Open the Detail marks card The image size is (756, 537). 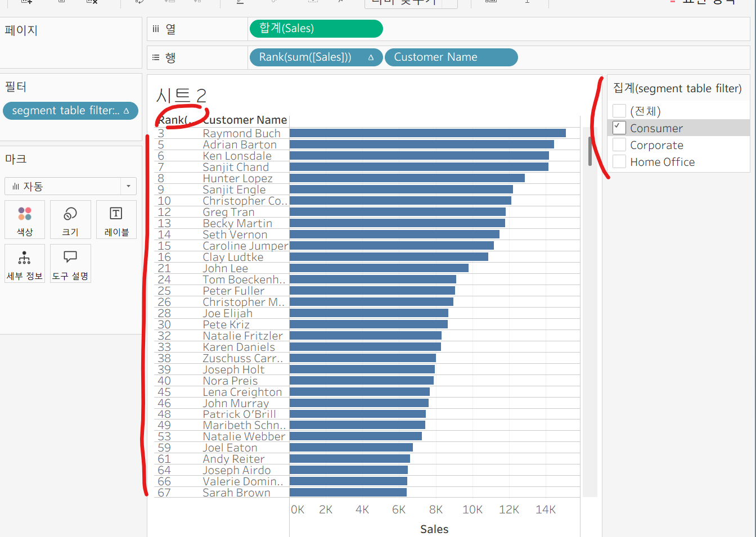25,263
